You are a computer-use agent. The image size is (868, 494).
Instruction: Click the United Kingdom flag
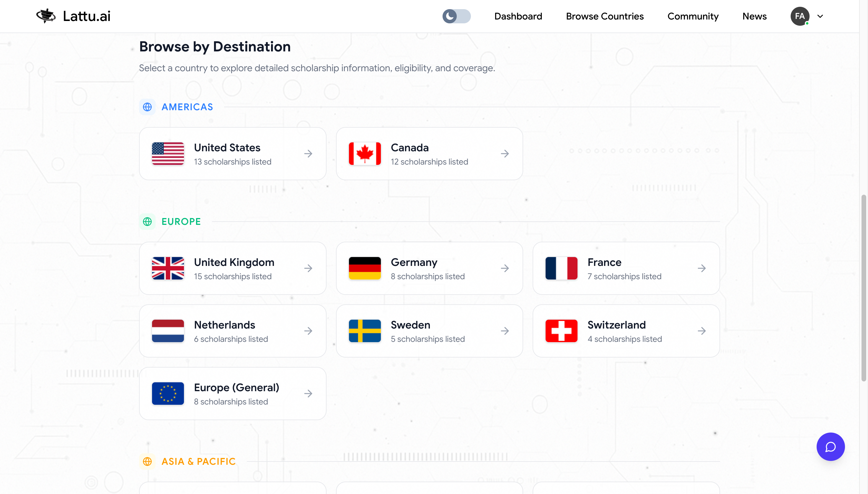[x=168, y=268]
